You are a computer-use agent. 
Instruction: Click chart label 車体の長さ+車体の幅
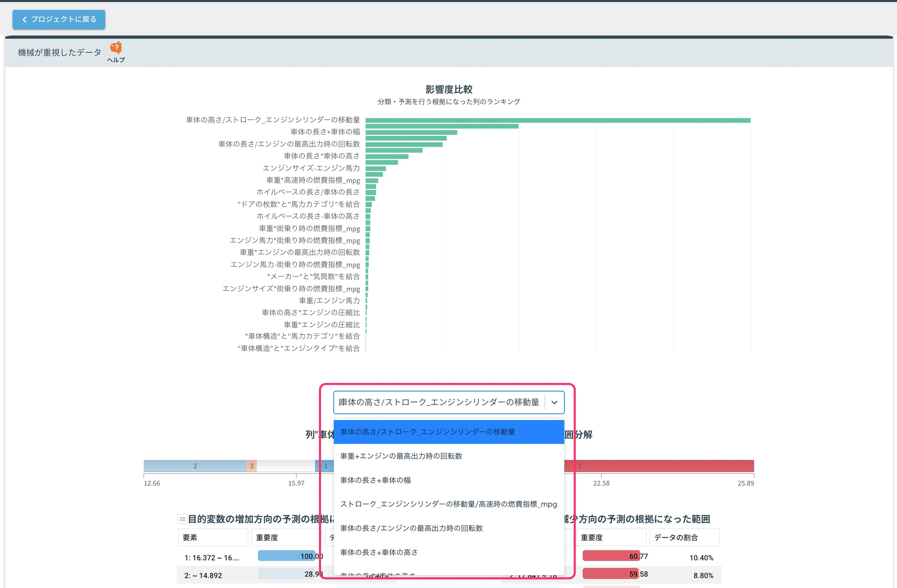tap(325, 132)
